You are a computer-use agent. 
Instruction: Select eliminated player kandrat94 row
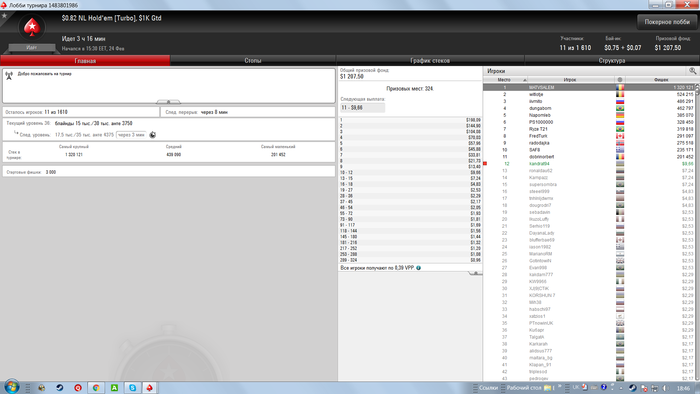tap(589, 164)
